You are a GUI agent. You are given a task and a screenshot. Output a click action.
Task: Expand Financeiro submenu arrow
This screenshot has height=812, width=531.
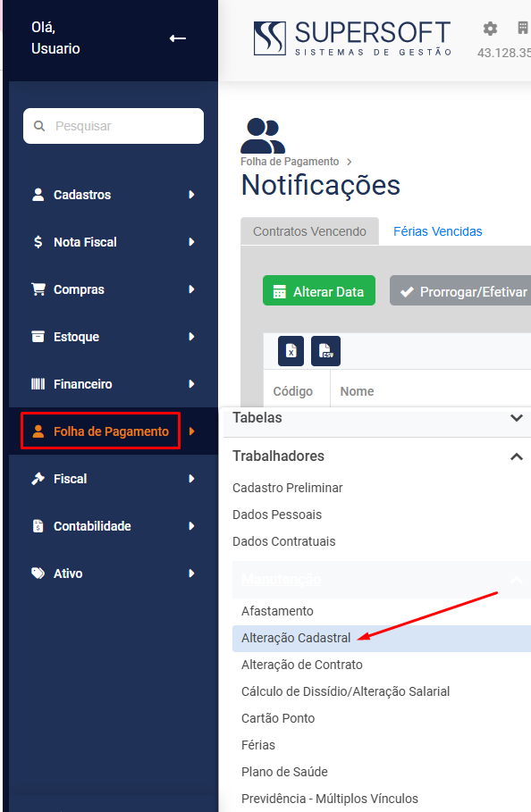coord(191,384)
